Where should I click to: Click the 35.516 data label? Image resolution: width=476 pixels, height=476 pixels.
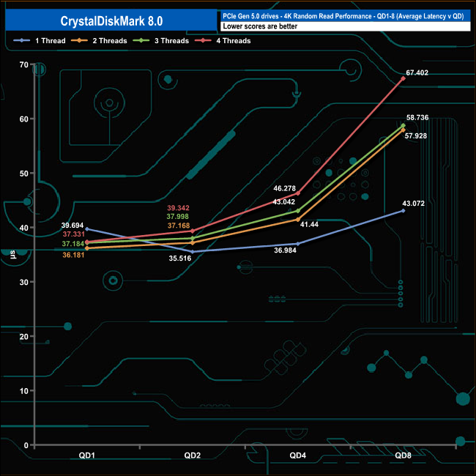click(180, 259)
